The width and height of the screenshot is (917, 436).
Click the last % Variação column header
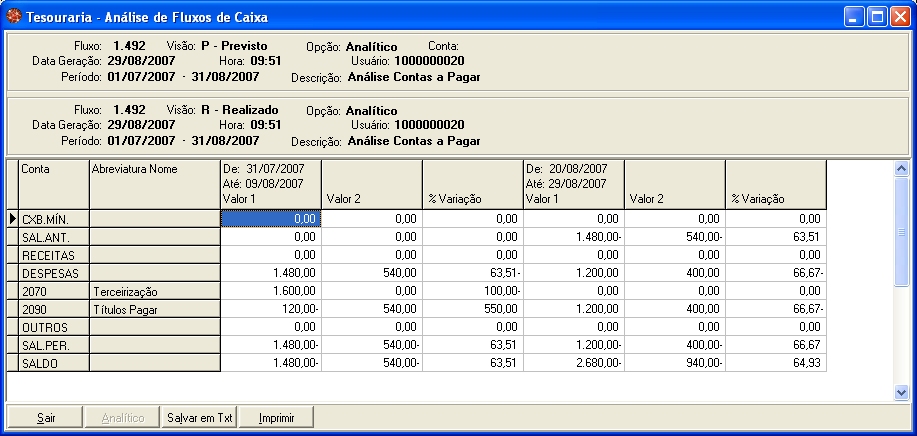tap(776, 185)
